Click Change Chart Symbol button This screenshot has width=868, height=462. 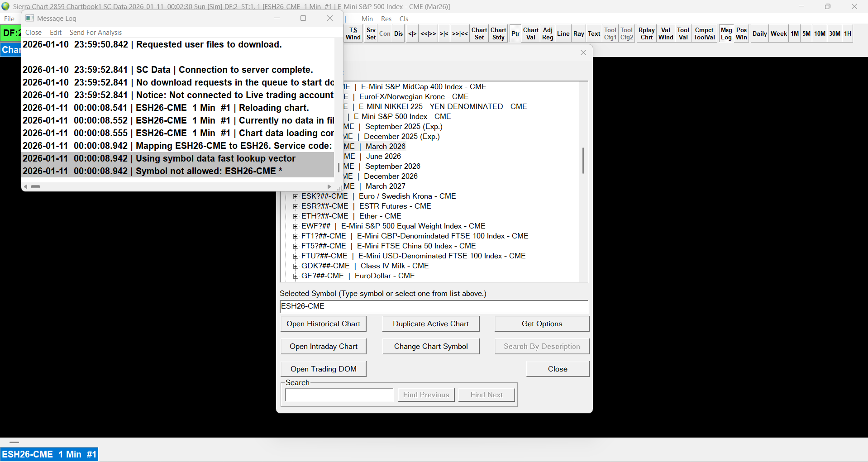coord(430,346)
